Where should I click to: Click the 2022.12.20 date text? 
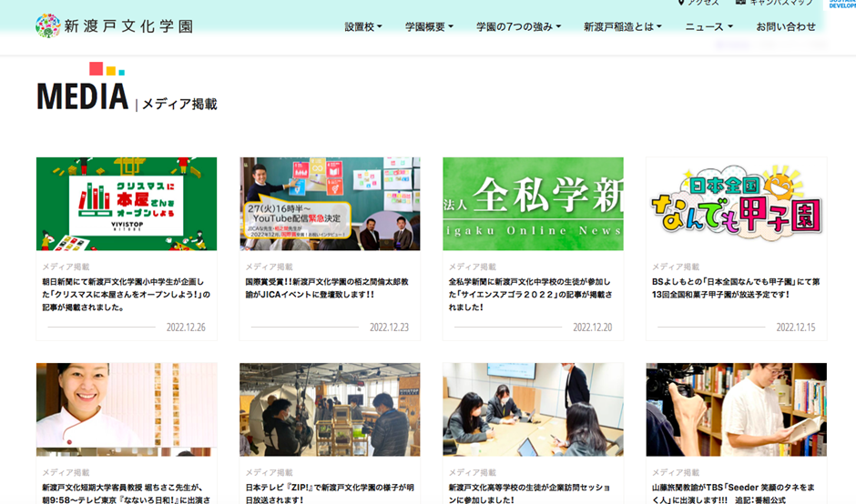(592, 328)
